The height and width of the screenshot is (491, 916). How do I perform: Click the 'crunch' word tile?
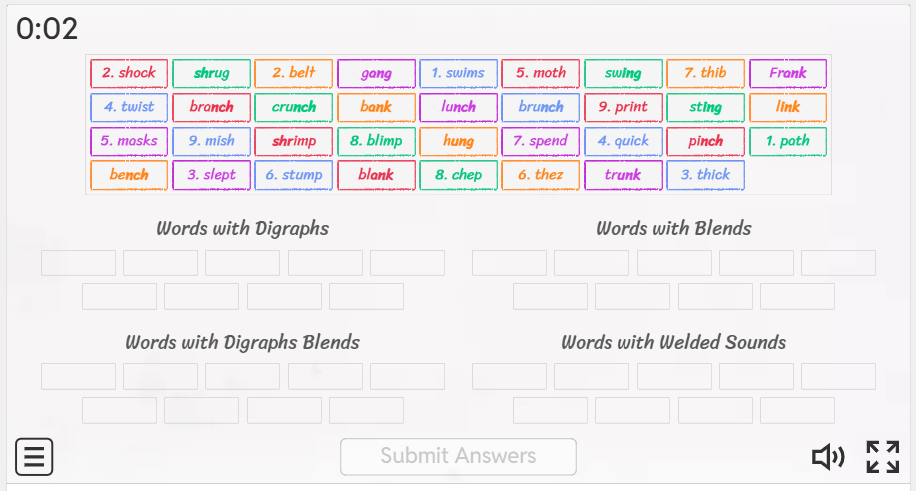click(x=294, y=107)
